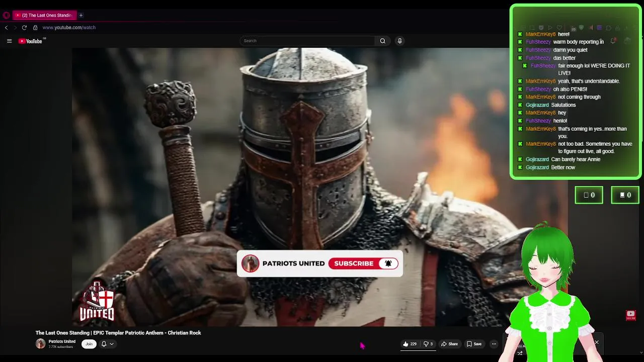The height and width of the screenshot is (362, 644).
Task: Open the Patriots United channel avatar below video
Action: coord(40,344)
